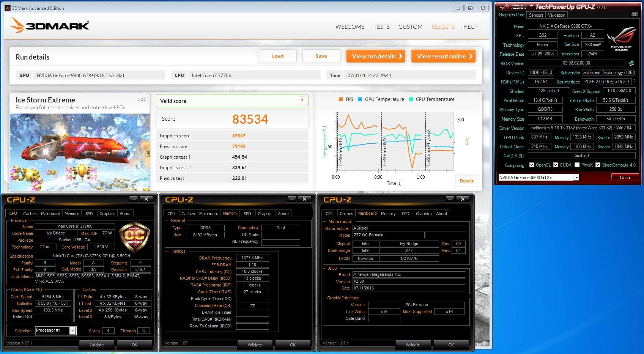This screenshot has width=644, height=354.
Task: Click Validate in the CPU-Z Mainboard window
Action: pos(413,345)
